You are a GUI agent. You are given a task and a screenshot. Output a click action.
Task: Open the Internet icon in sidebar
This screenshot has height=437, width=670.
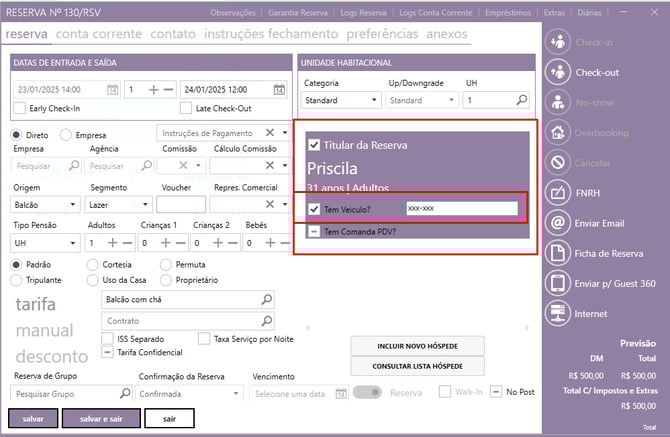coord(558,313)
